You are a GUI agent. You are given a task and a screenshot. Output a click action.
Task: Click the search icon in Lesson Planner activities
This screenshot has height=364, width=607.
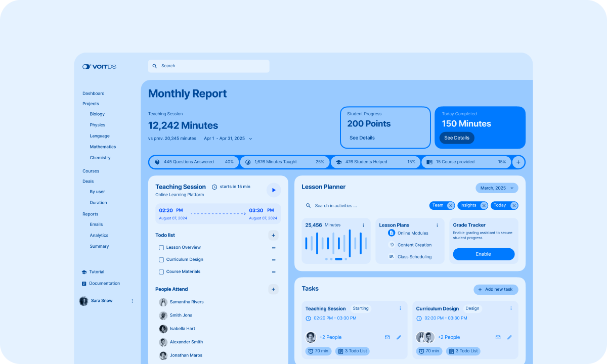(x=308, y=206)
